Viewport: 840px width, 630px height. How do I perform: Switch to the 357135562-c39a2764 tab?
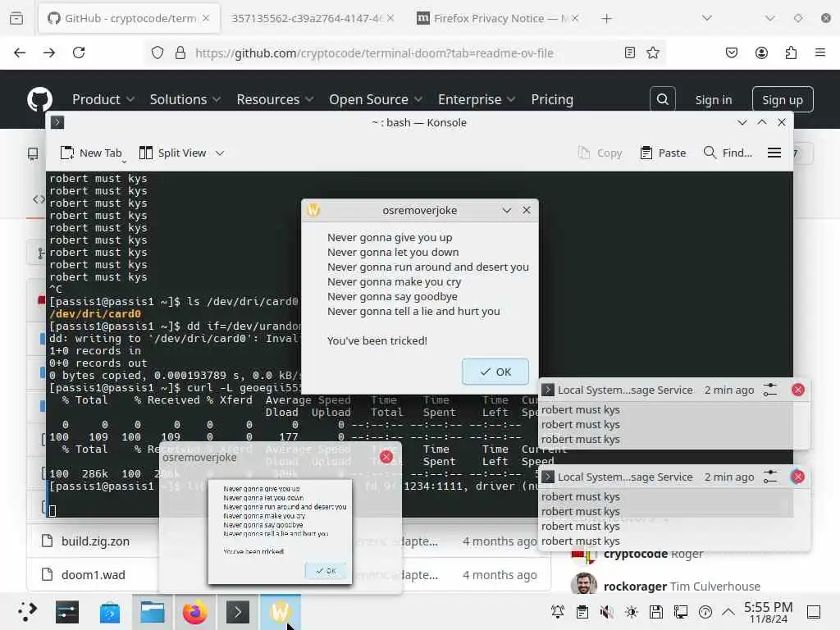point(313,18)
